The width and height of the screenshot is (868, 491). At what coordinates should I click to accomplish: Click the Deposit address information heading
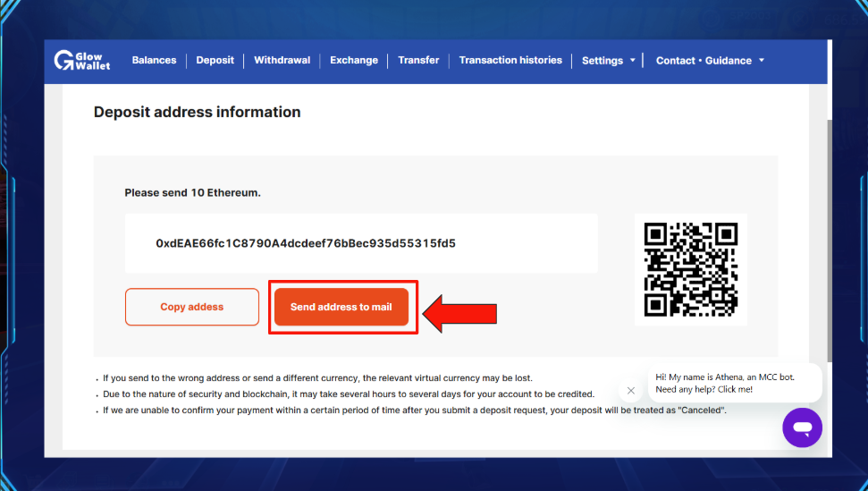click(197, 112)
